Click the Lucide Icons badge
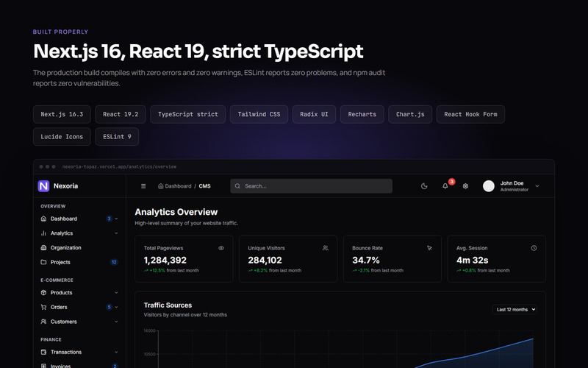588x368 pixels. pyautogui.click(x=62, y=137)
